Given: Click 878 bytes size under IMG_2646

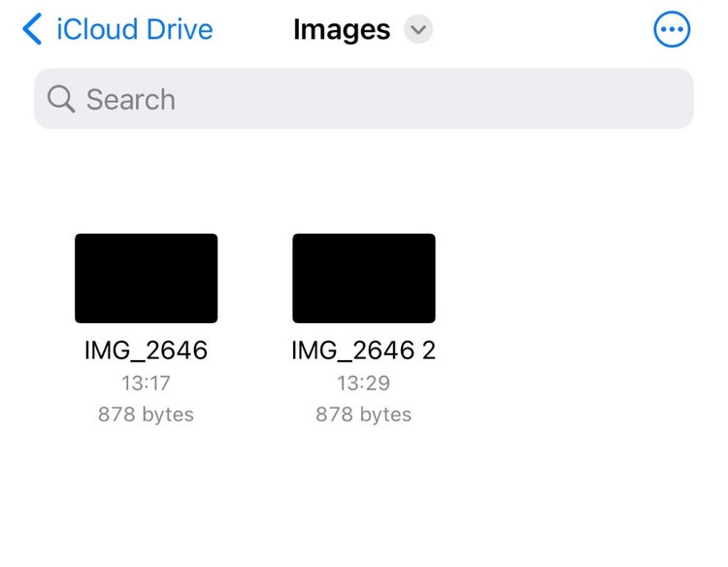Looking at the screenshot, I should [x=146, y=415].
